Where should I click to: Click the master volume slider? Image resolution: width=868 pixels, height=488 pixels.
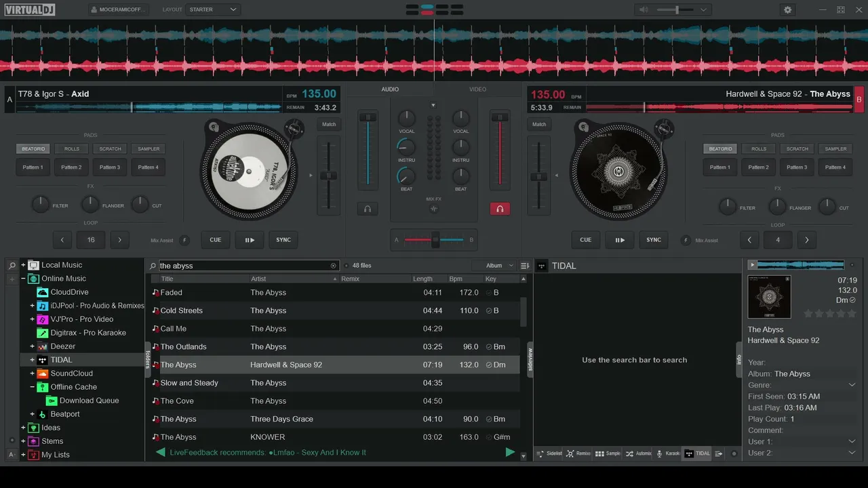(x=677, y=9)
